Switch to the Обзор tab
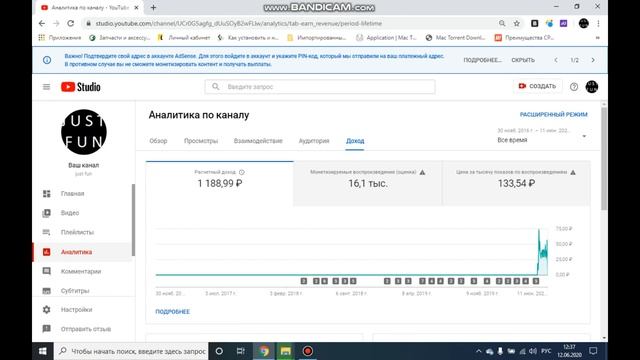 coord(158,141)
